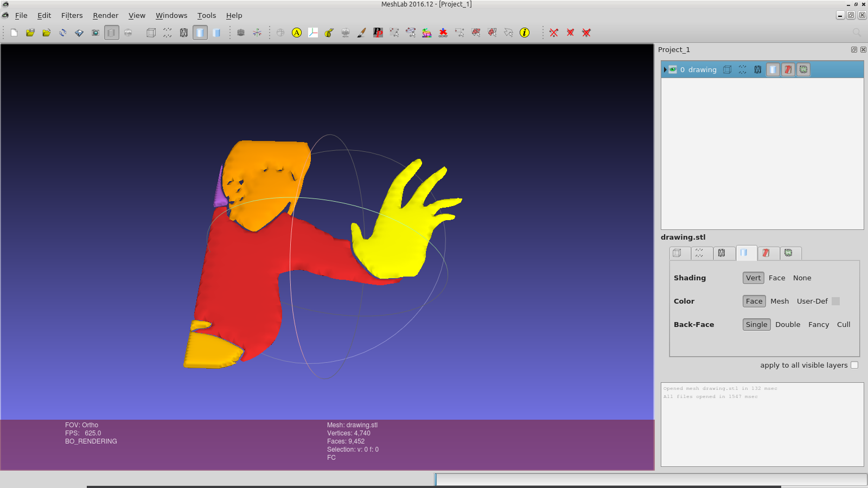This screenshot has width=868, height=488.
Task: Open the Render menu
Action: click(105, 15)
